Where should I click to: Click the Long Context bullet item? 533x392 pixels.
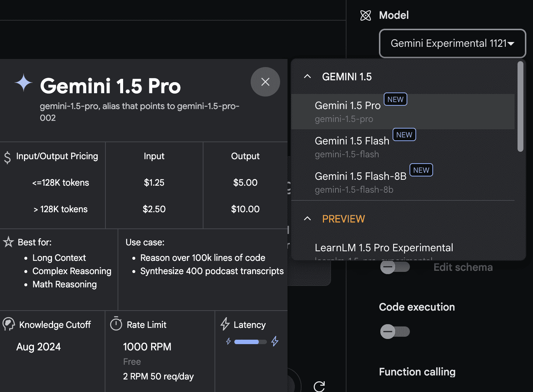point(59,258)
